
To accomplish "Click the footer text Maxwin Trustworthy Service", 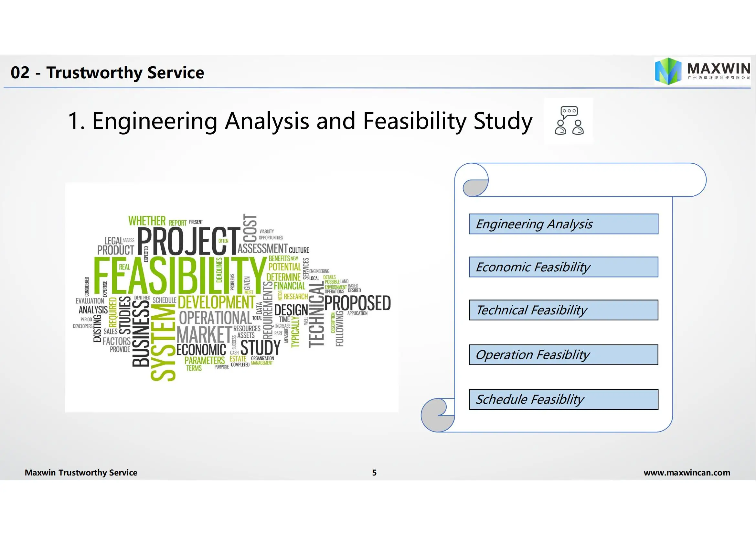I will point(81,473).
